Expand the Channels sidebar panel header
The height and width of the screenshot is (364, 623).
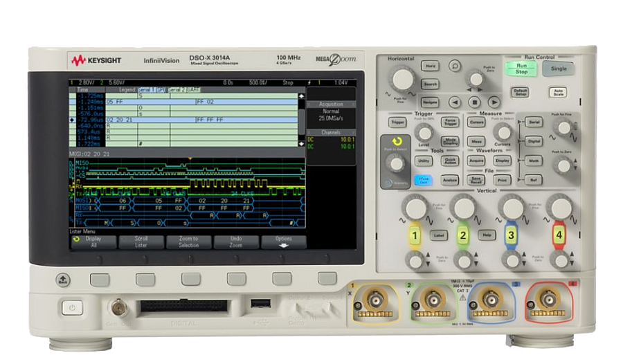331,132
